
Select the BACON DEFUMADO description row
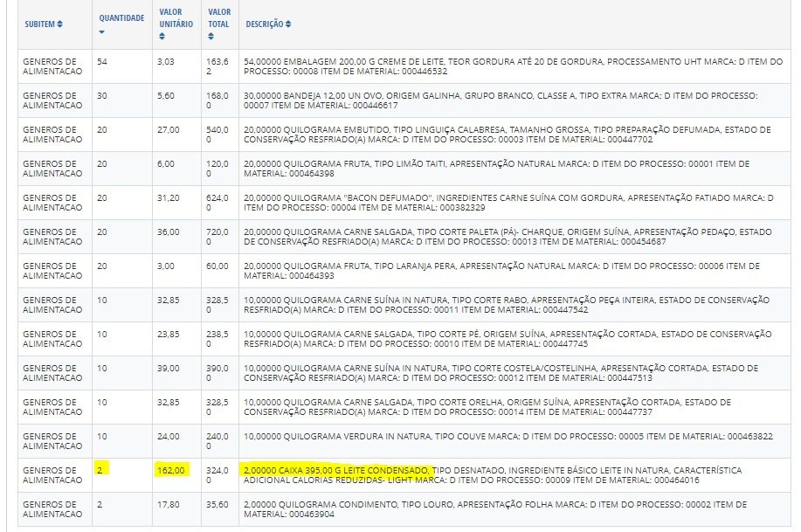[507, 203]
